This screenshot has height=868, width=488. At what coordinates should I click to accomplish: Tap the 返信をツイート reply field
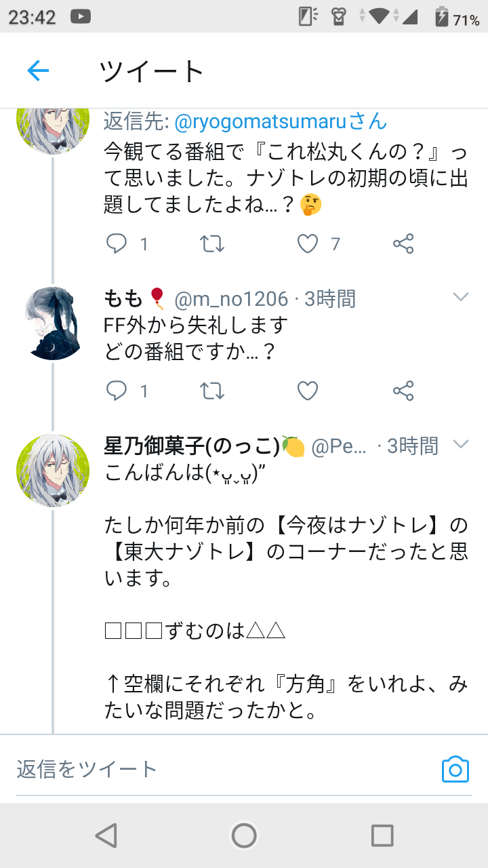click(x=224, y=769)
